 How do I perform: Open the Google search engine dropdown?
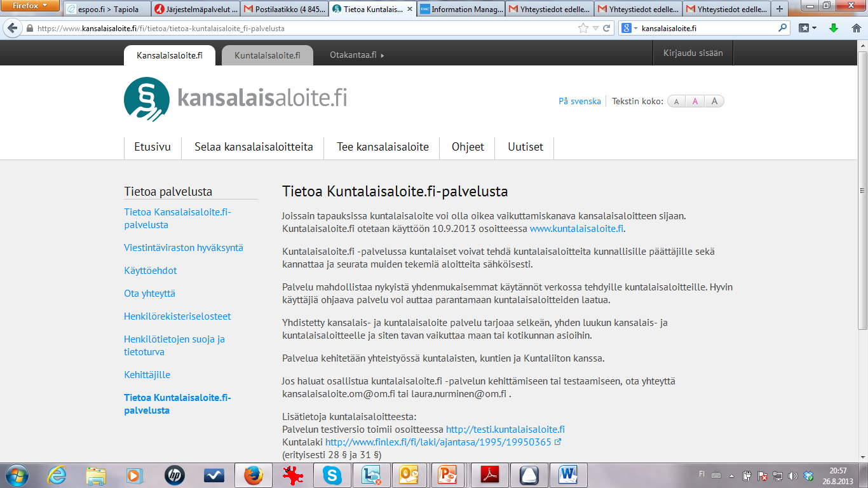tap(629, 28)
